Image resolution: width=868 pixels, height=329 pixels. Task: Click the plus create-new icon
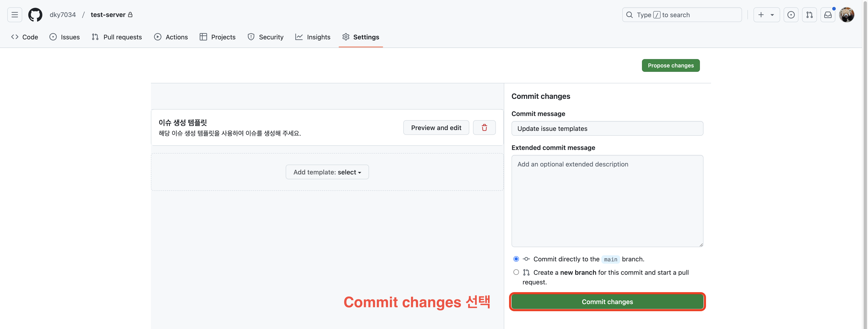pyautogui.click(x=761, y=15)
